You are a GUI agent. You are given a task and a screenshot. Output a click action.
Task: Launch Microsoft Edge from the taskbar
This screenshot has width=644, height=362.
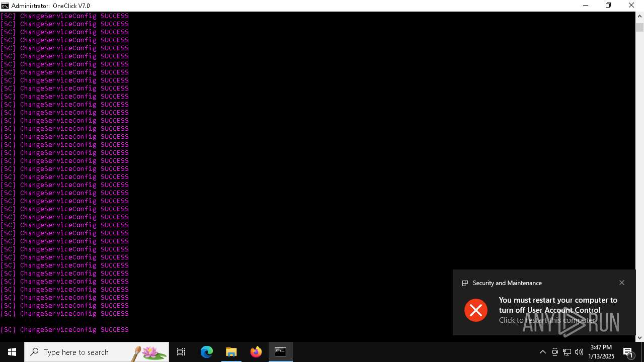(207, 352)
